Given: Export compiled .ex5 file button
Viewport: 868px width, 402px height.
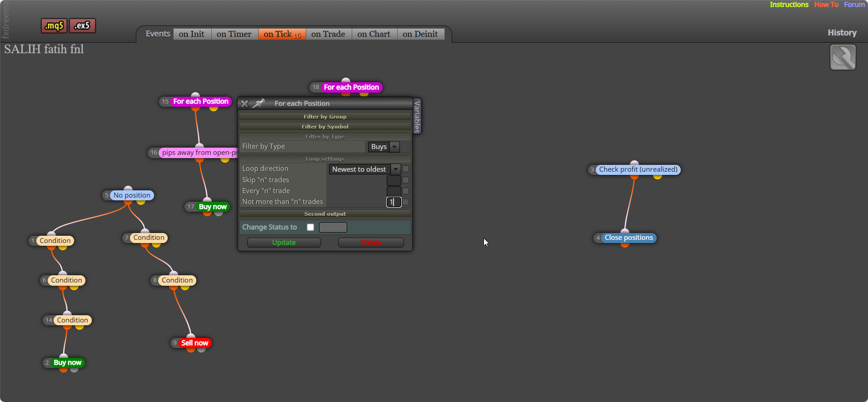Looking at the screenshot, I should tap(82, 26).
